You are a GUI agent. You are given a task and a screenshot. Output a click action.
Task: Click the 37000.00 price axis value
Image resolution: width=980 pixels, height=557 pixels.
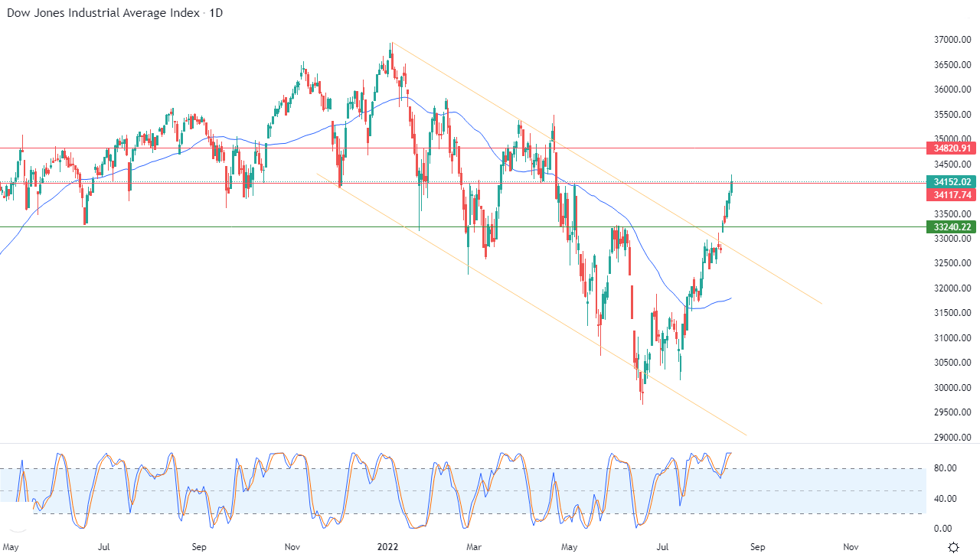[x=953, y=39]
